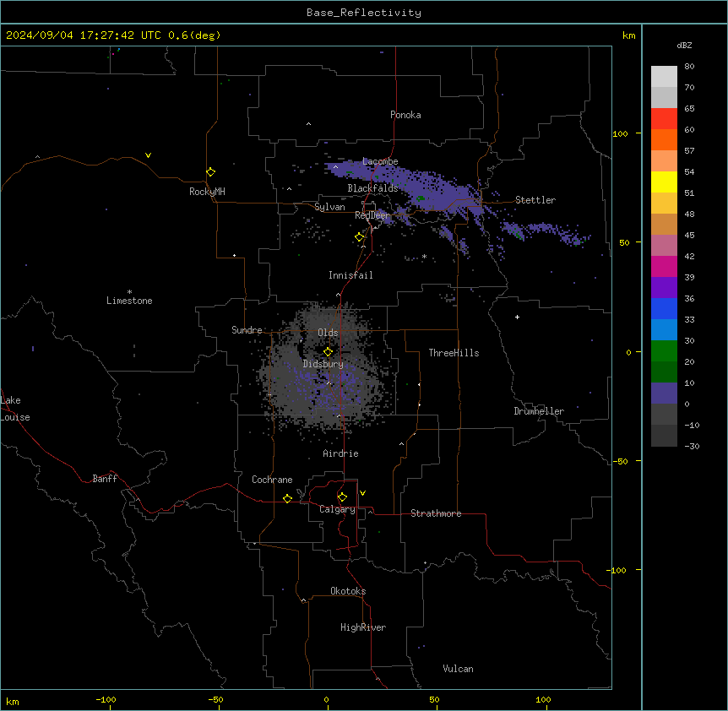Click the RockyMH label
This screenshot has height=711, width=728.
(x=207, y=192)
